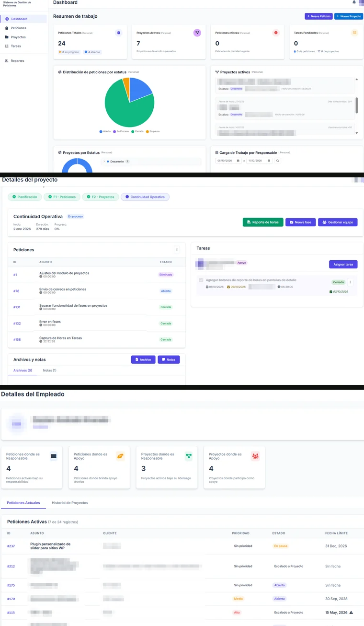Click the calendar icon beside Carga de Trabajo
The width and height of the screenshot is (364, 626).
coord(217,153)
